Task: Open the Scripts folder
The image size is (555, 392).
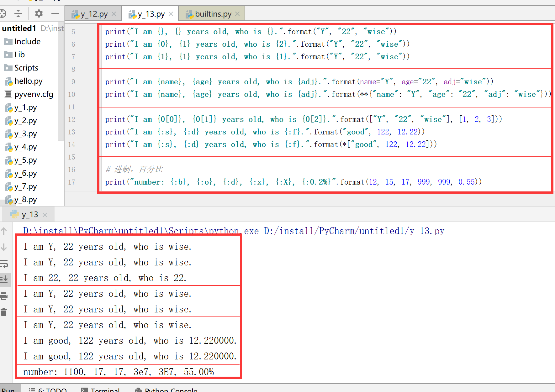Action: pos(21,68)
